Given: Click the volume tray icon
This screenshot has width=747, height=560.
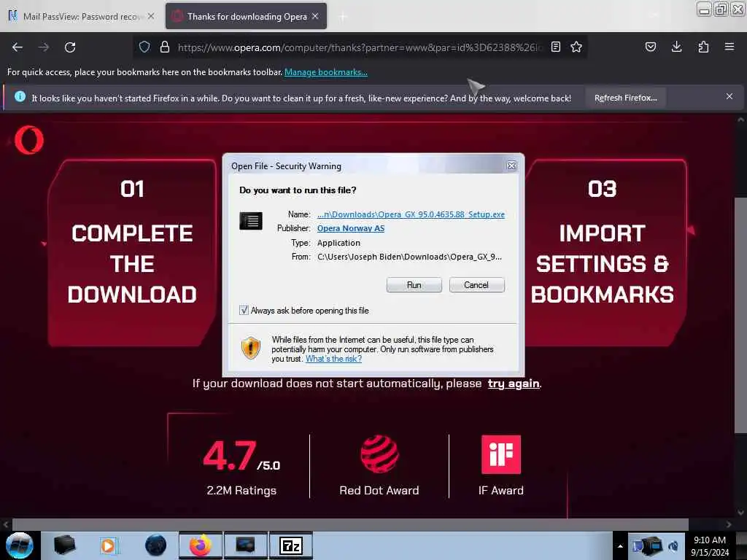Looking at the screenshot, I should click(674, 546).
